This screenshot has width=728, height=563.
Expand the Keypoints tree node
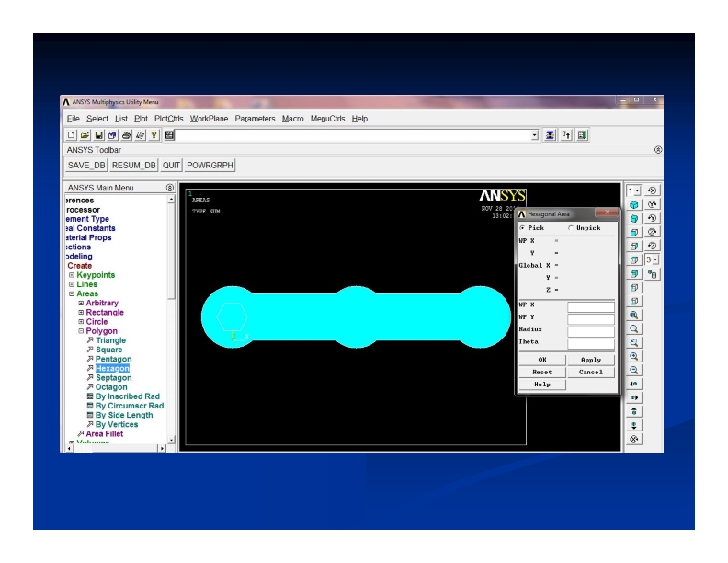coord(72,275)
